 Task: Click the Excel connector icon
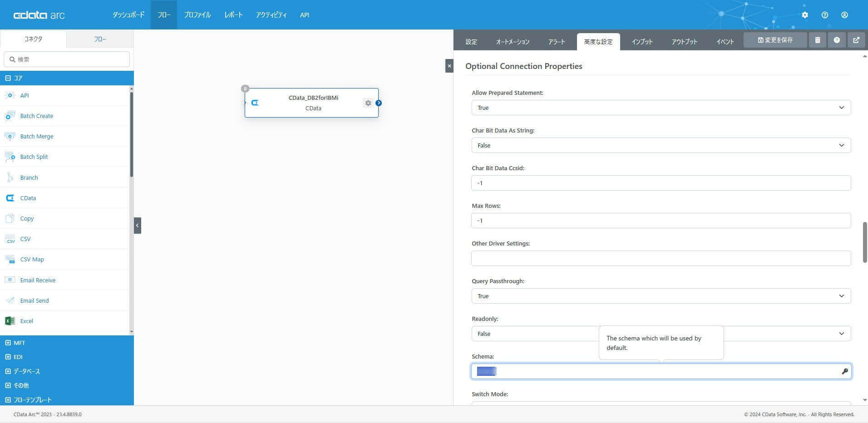point(10,321)
